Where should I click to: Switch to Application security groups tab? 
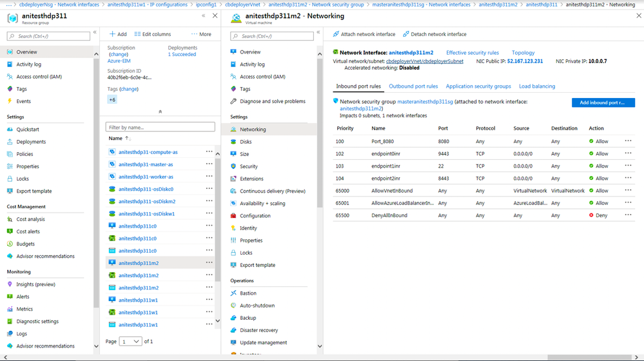pos(478,86)
